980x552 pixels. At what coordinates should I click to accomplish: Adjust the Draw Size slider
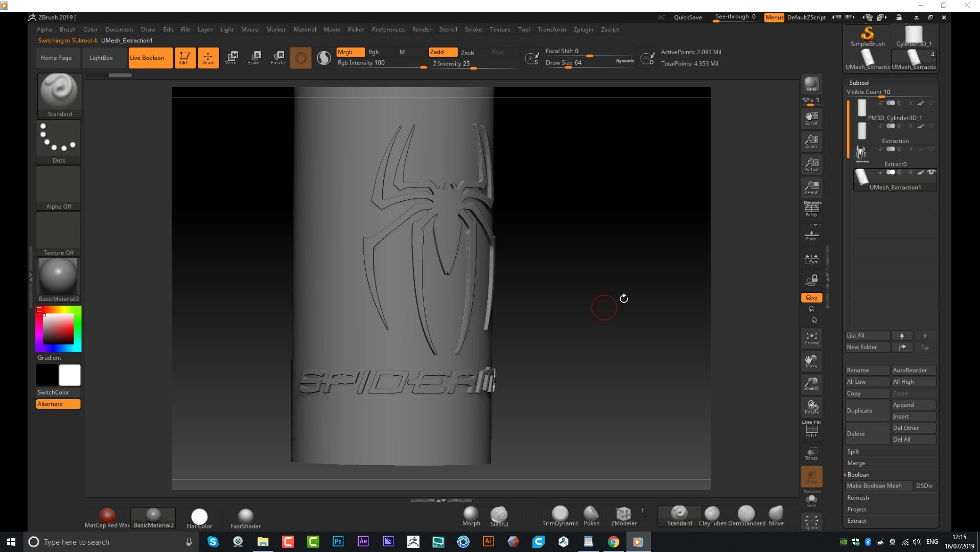(x=589, y=63)
